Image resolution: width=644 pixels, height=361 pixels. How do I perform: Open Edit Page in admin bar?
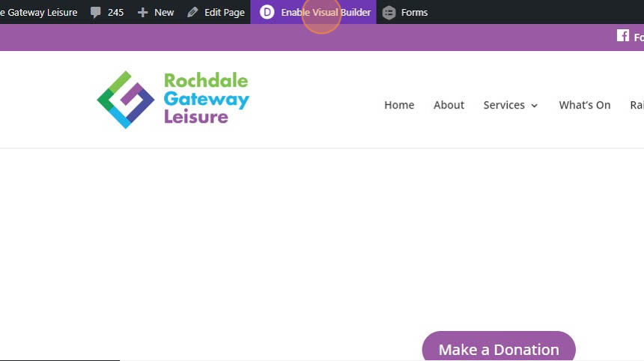[224, 12]
